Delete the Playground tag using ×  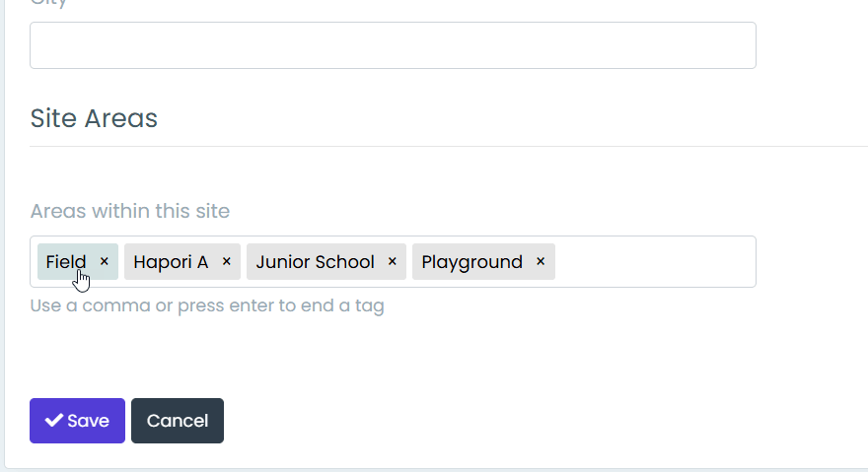(x=541, y=261)
